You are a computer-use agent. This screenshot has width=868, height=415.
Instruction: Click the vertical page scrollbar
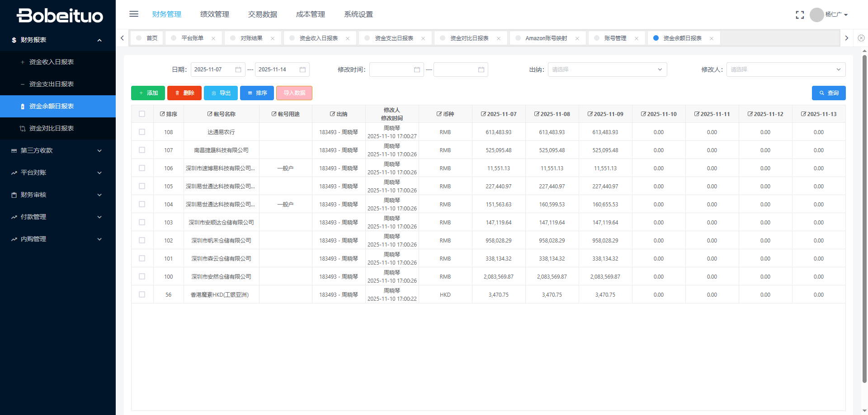point(864,217)
